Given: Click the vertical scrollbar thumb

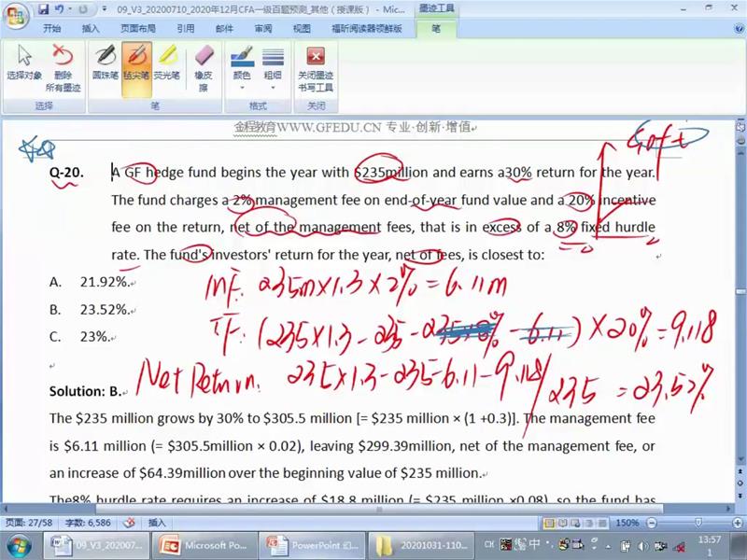Looking at the screenshot, I should [740, 291].
